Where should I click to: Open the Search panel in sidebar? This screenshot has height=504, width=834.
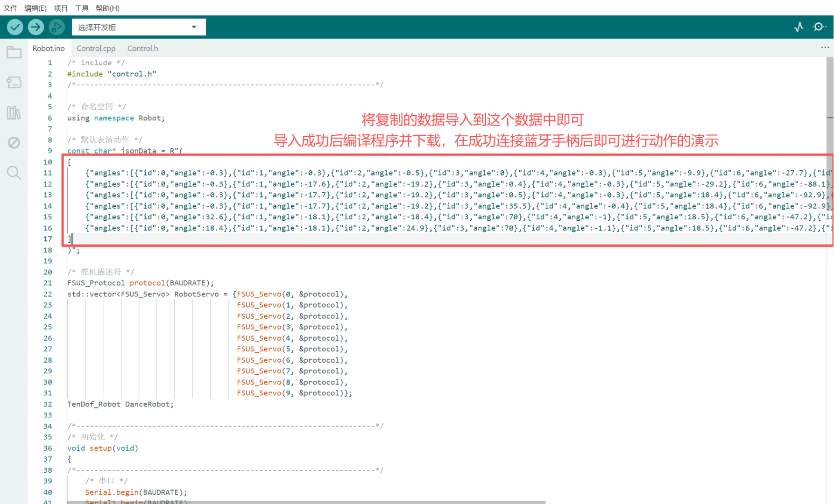(x=14, y=173)
